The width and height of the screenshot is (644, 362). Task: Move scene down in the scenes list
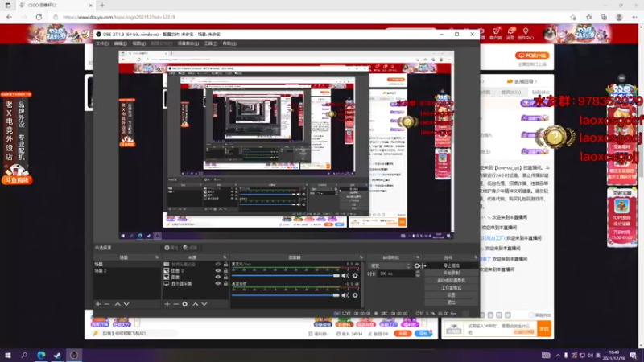click(x=126, y=304)
